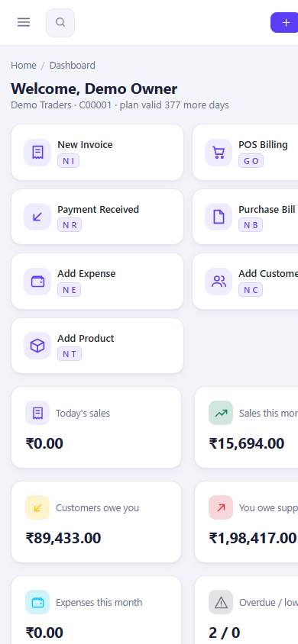Screen dimensions: 298x644
Task: Click Customers owe you arrow icon
Action: pos(37,507)
